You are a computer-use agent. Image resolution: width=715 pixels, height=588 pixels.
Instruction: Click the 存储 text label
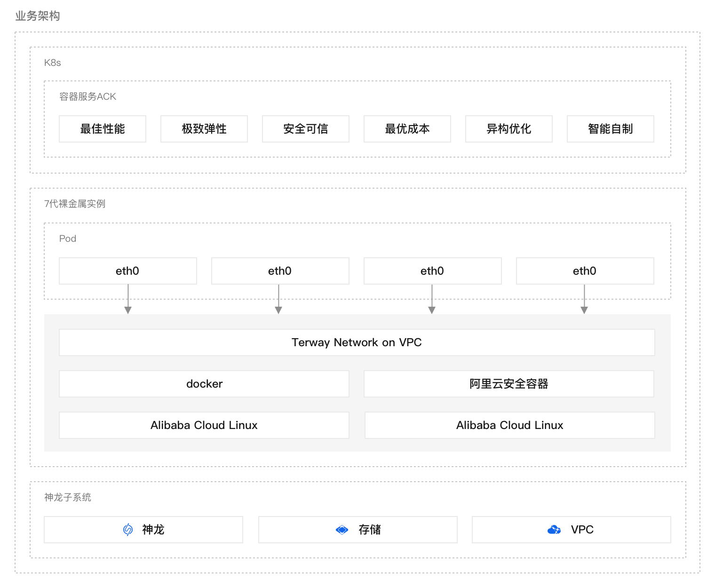(370, 530)
